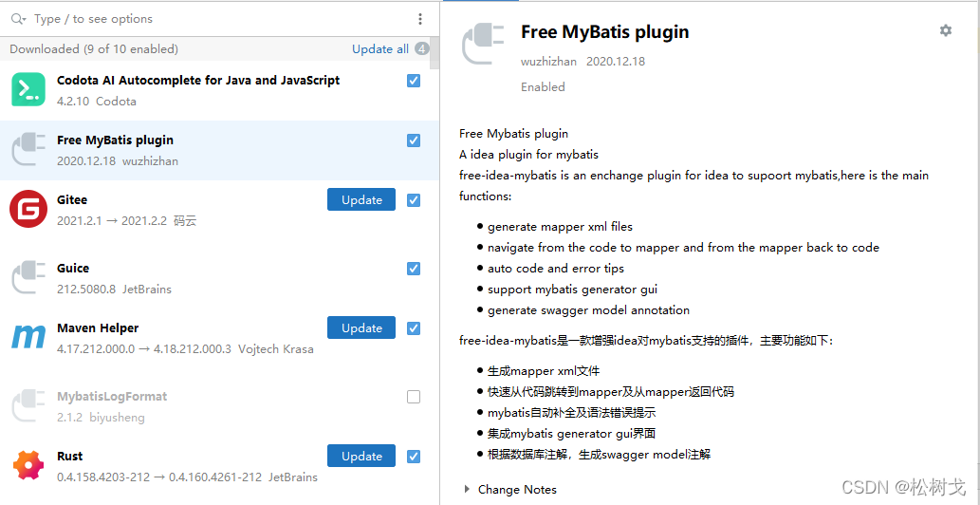
Task: Click the Rust plugin gear icon
Action: coord(28,465)
